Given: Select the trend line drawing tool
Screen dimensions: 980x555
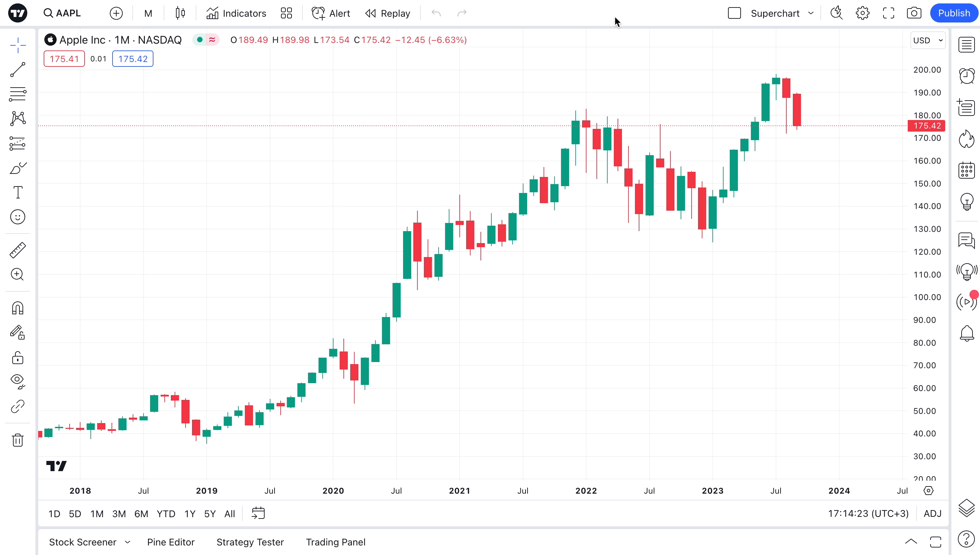Looking at the screenshot, I should pos(17,70).
